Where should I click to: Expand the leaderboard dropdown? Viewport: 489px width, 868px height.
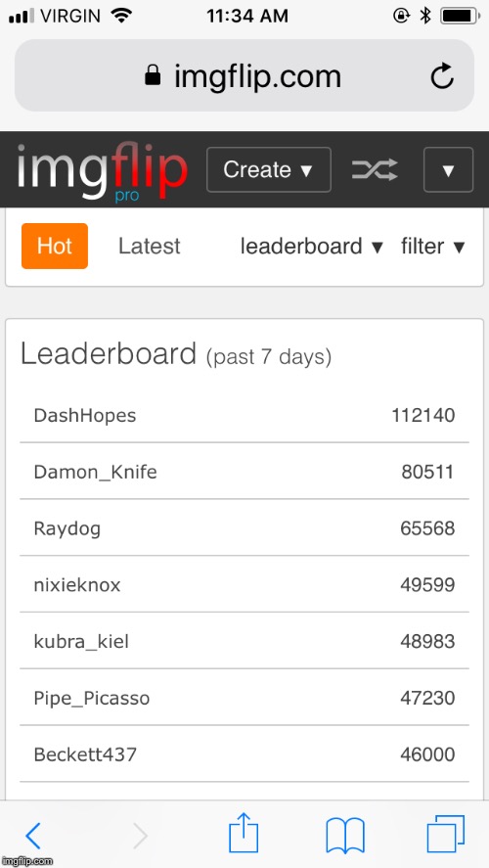(311, 247)
